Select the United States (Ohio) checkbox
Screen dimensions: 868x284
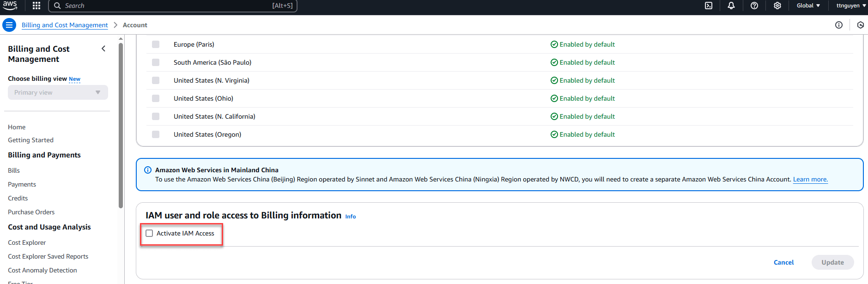[156, 98]
